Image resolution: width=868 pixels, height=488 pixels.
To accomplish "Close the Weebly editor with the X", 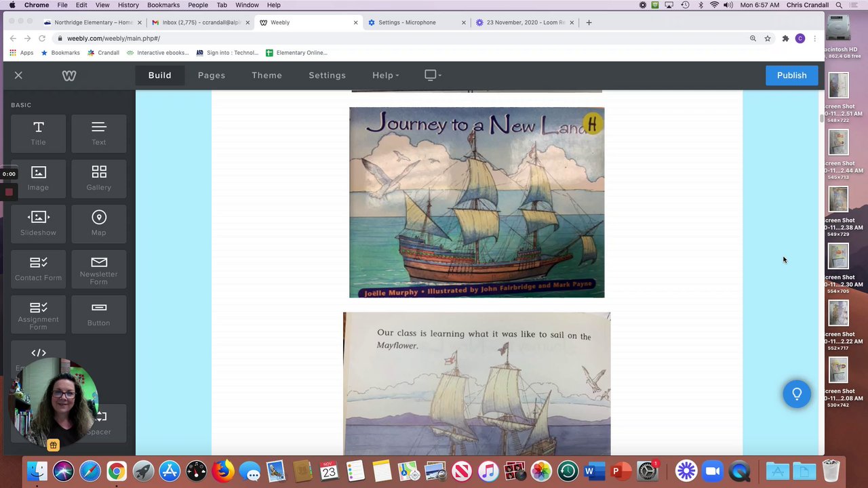I will coord(18,75).
